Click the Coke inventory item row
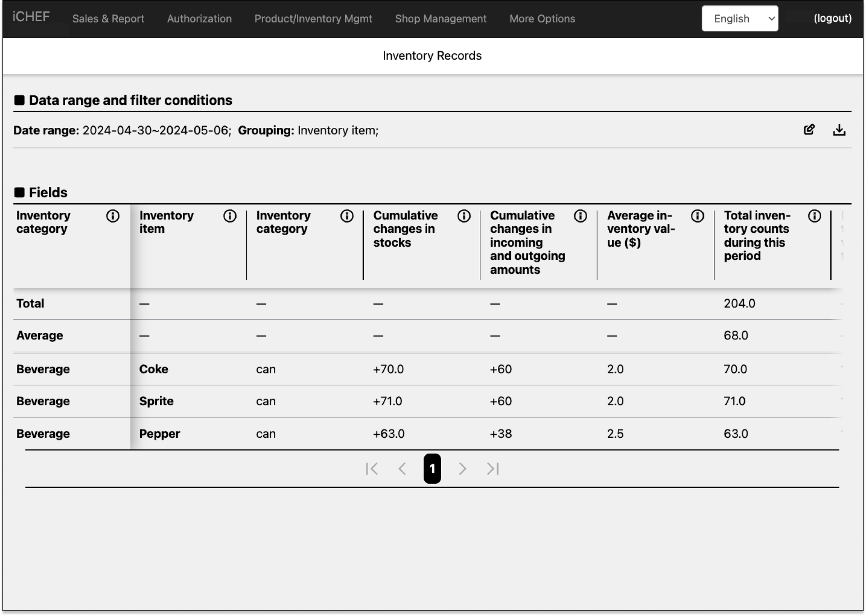The image size is (866, 616). click(154, 369)
